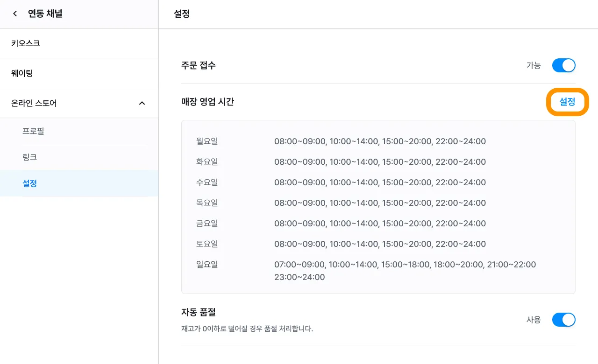Click the 금요일 business hours row

coord(379,224)
